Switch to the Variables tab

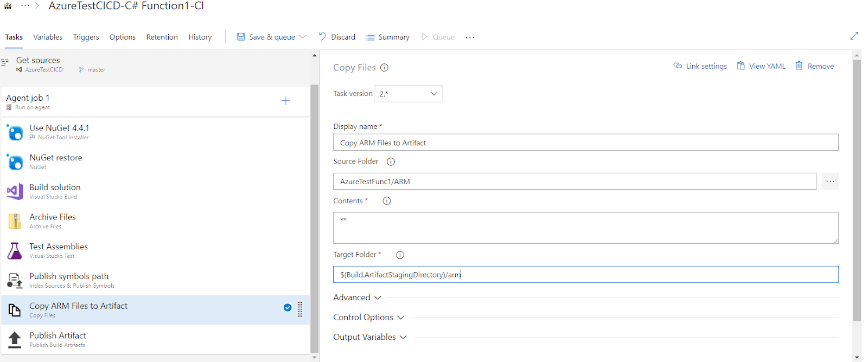click(x=48, y=37)
